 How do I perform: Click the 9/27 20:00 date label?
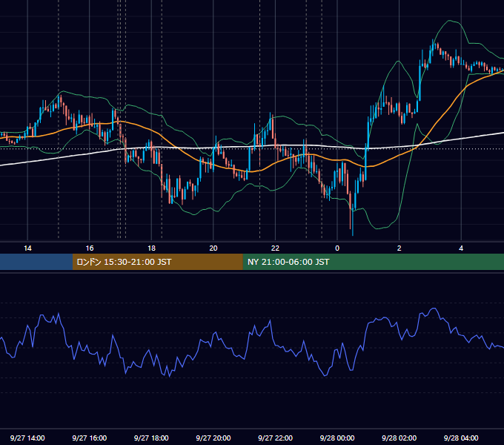click(x=213, y=438)
